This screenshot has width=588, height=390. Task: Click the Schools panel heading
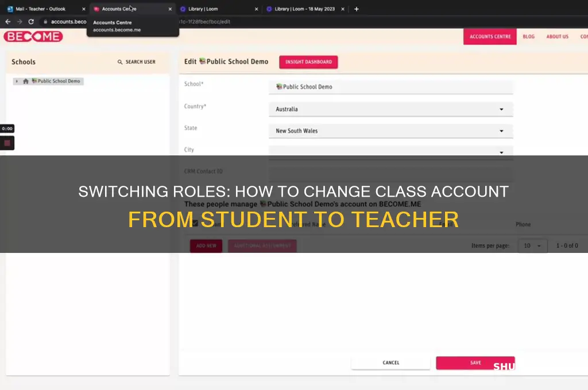pyautogui.click(x=23, y=62)
